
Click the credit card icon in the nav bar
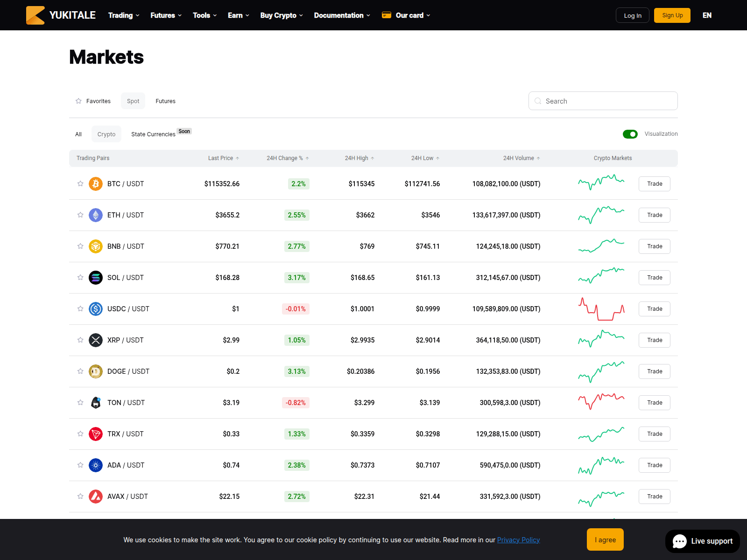pyautogui.click(x=386, y=15)
